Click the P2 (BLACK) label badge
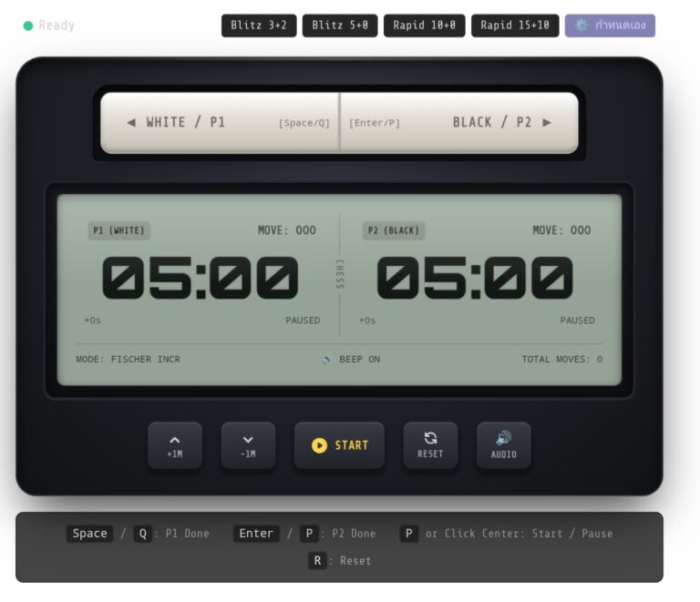 pos(394,230)
